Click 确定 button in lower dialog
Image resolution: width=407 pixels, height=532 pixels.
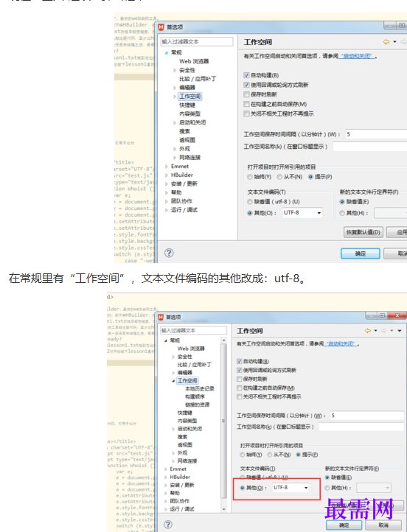pyautogui.click(x=344, y=525)
